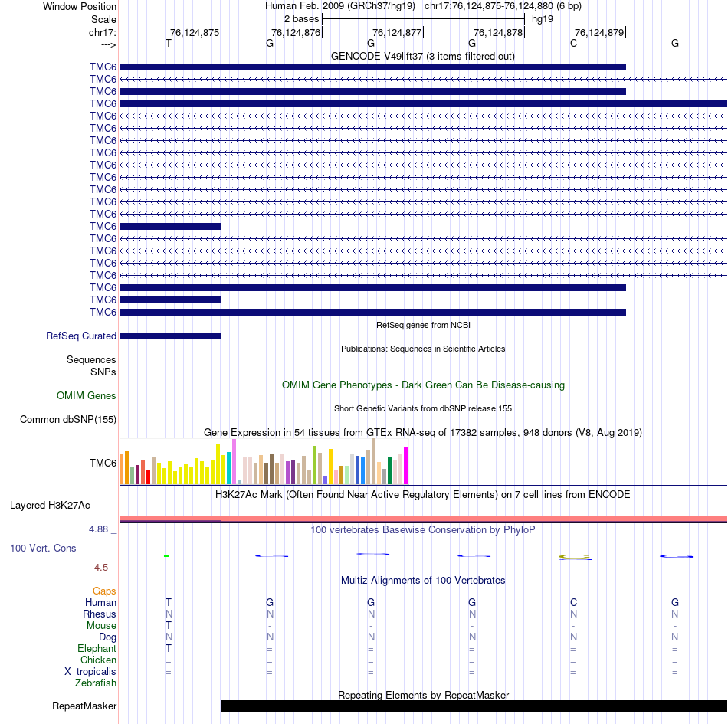Click the black RepeatMasker element bar
Viewport: 728px width, 724px height.
pyautogui.click(x=474, y=706)
